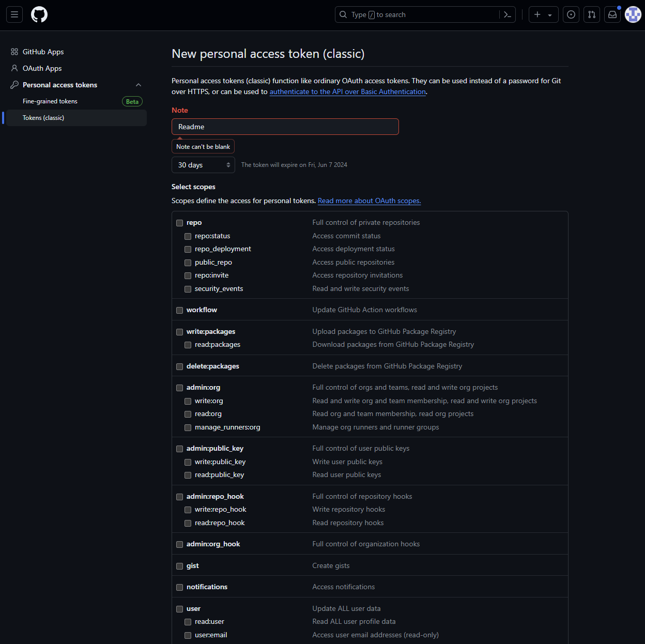Enable the gist scope checkbox
This screenshot has height=644, width=645.
(180, 566)
